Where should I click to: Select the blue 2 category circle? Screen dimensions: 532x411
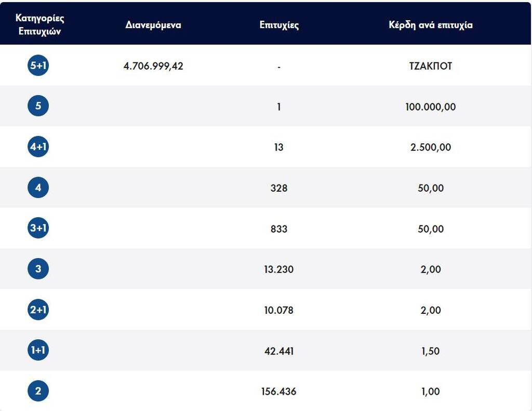point(38,391)
